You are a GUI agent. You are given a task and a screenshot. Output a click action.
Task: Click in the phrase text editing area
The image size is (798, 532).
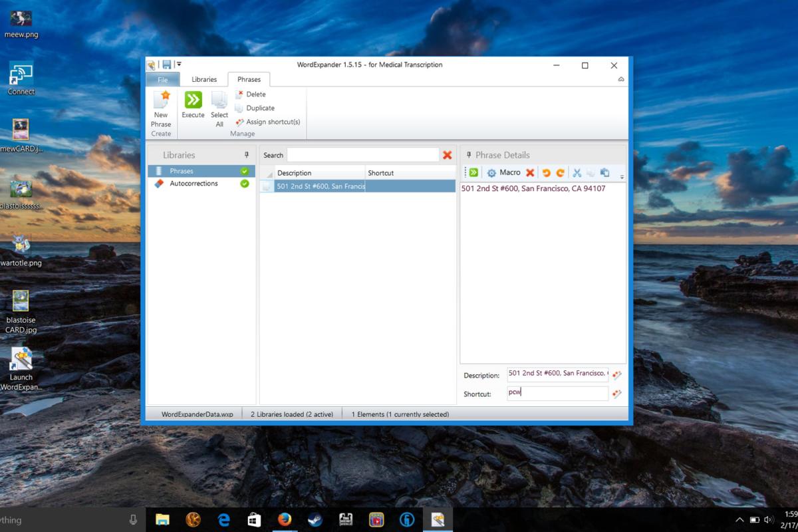pyautogui.click(x=543, y=273)
